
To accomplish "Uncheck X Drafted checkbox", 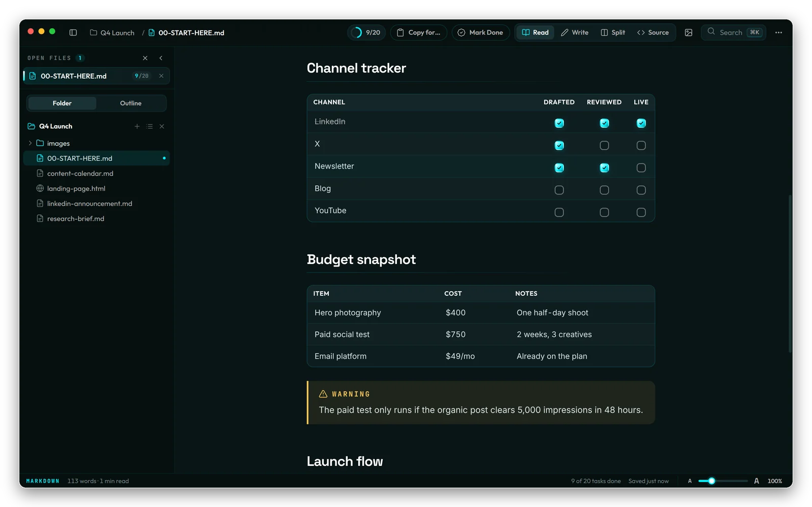I will click(559, 146).
